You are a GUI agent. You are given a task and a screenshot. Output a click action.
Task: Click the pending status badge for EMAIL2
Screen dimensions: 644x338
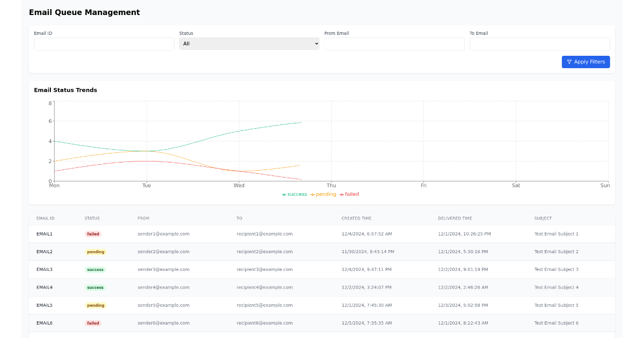point(95,251)
